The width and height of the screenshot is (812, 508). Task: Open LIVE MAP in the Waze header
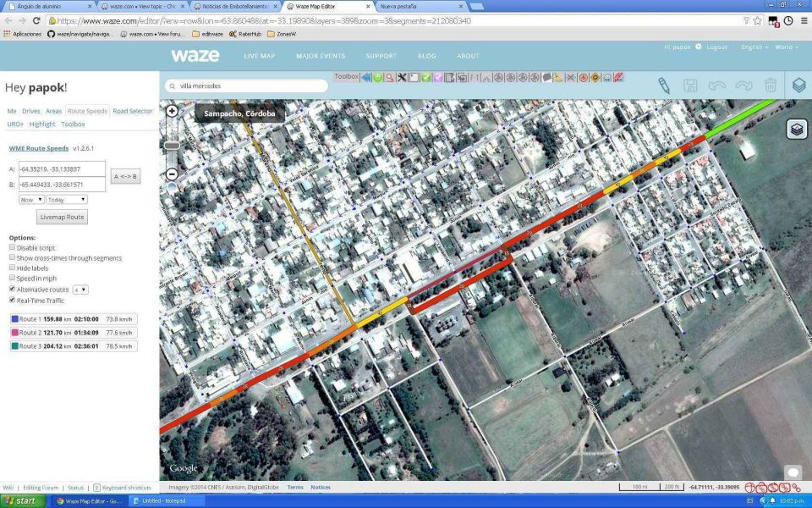click(x=260, y=56)
